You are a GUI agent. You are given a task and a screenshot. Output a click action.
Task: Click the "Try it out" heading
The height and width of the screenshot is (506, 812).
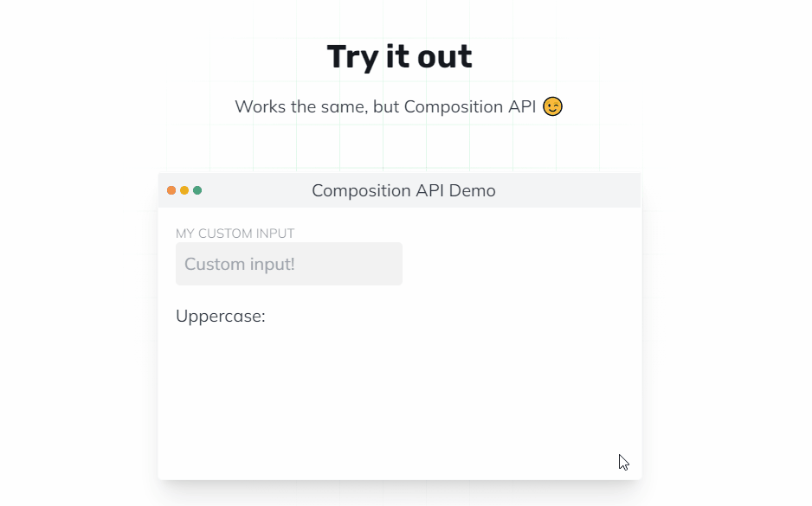pos(399,57)
